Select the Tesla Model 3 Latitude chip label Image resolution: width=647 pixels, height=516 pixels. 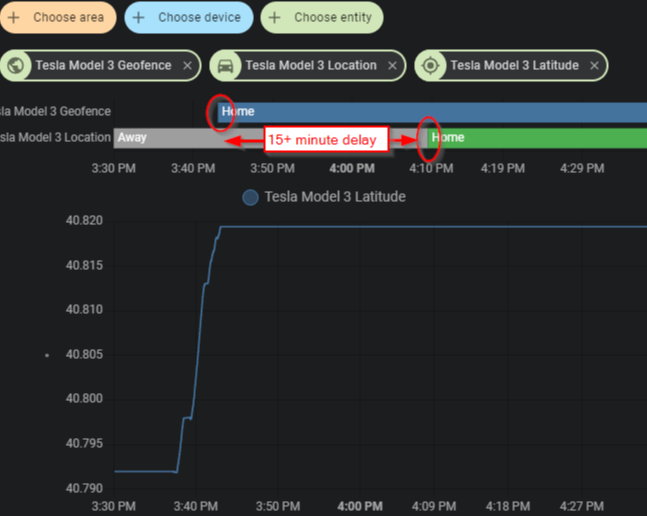click(x=515, y=65)
